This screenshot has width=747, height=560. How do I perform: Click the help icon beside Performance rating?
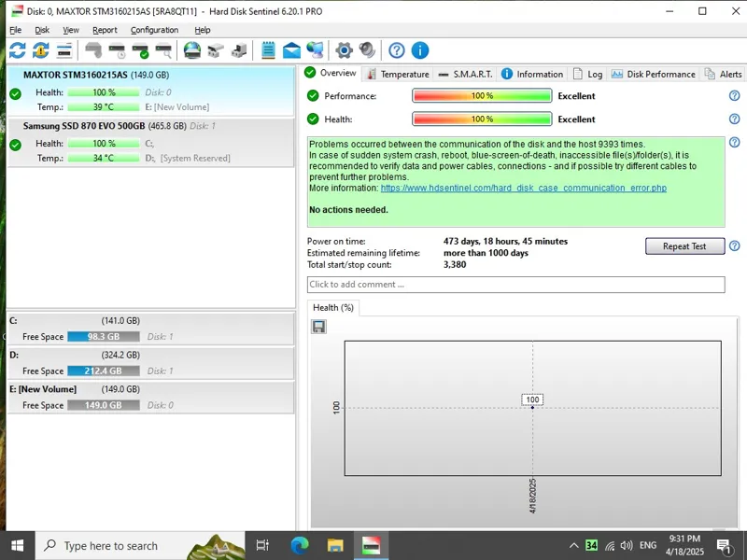tap(734, 96)
